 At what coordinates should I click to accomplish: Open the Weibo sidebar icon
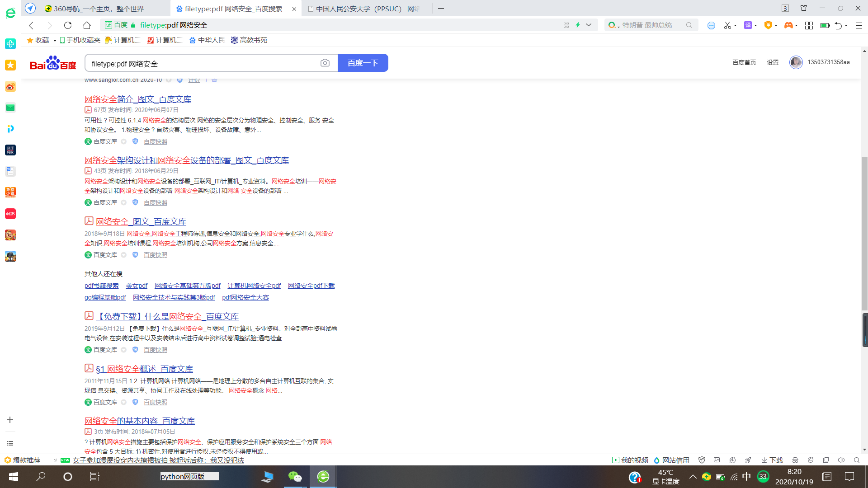[10, 86]
